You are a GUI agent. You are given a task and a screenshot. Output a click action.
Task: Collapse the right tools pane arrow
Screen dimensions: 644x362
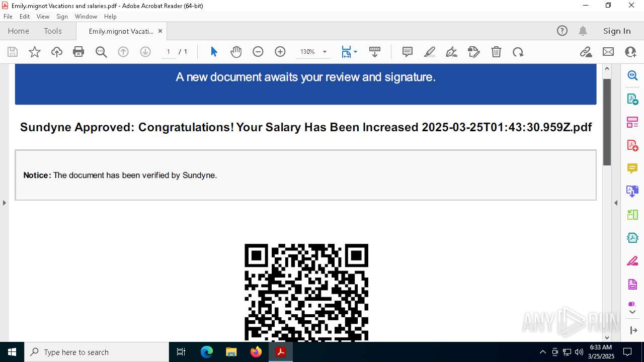point(616,203)
